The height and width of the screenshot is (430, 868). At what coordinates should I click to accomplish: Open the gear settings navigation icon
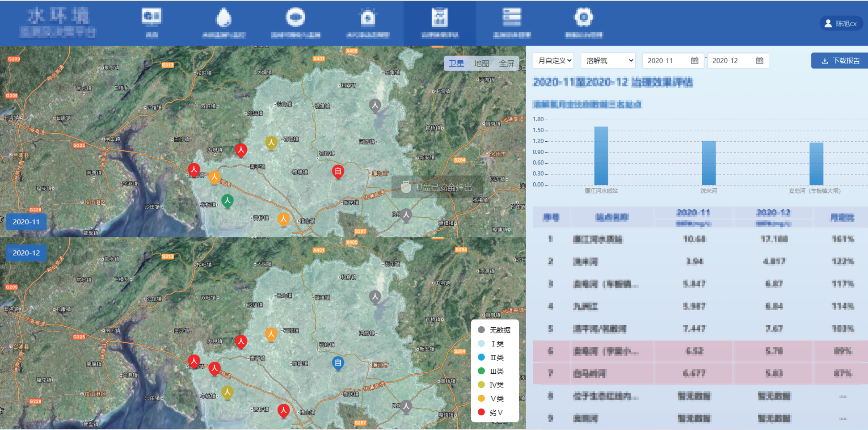click(584, 17)
